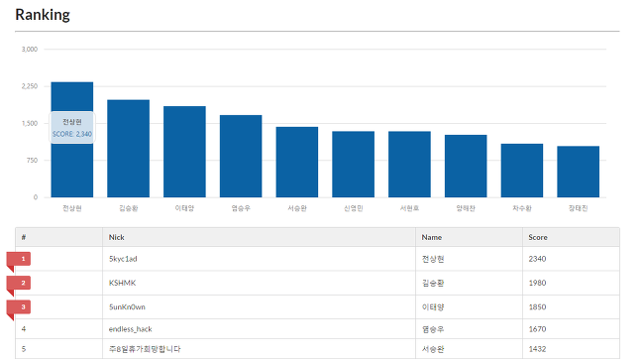Click the Ranking page heading
Screen dimensions: 644x359
click(x=43, y=15)
